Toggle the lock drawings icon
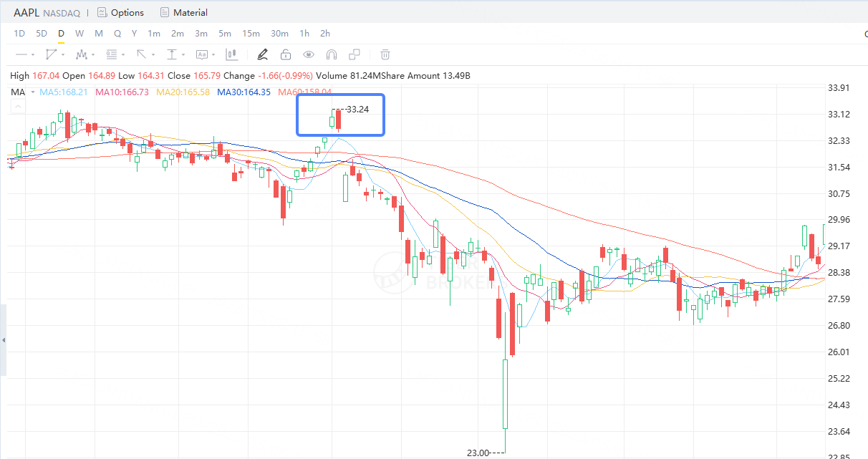868x459 pixels. click(286, 54)
